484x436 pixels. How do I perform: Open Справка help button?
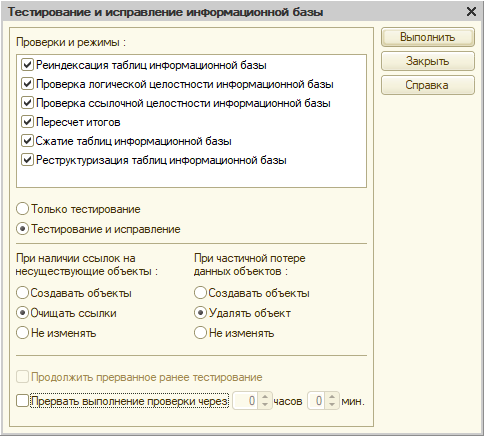[x=428, y=85]
